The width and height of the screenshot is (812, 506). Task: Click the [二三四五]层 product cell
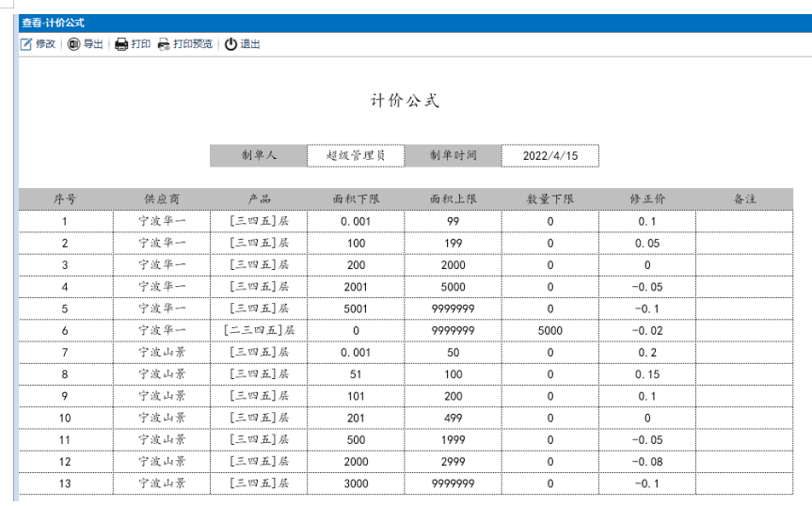click(x=259, y=331)
